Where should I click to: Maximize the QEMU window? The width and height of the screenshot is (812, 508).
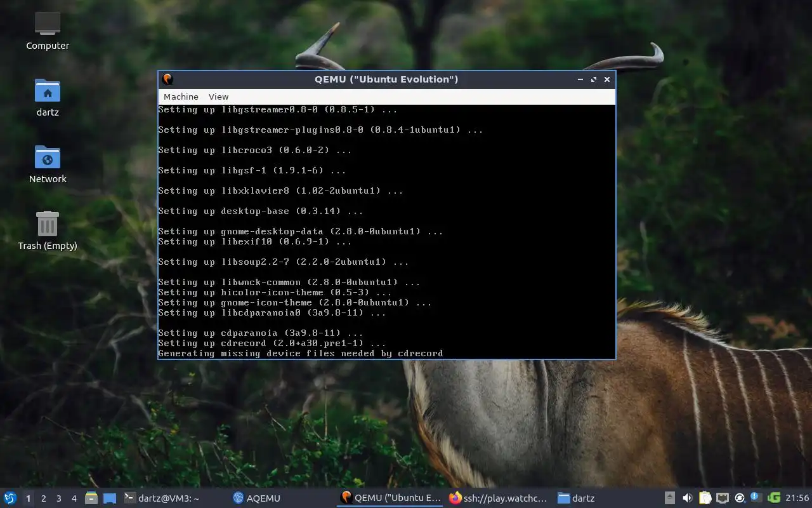594,79
